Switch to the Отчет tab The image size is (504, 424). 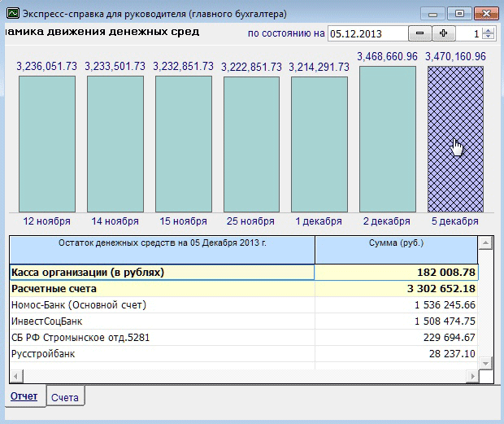tap(24, 396)
